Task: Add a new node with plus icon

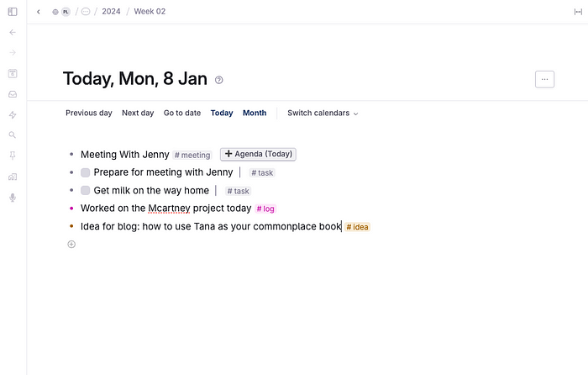Action: click(71, 244)
